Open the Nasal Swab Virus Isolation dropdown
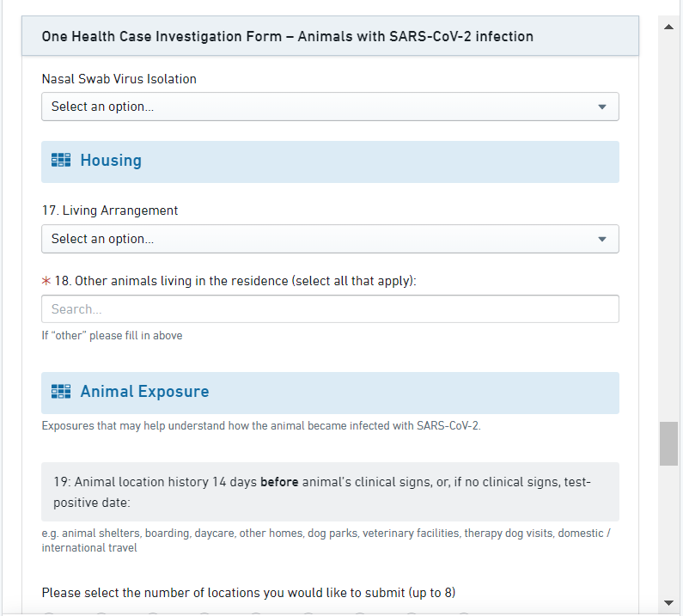 point(330,107)
